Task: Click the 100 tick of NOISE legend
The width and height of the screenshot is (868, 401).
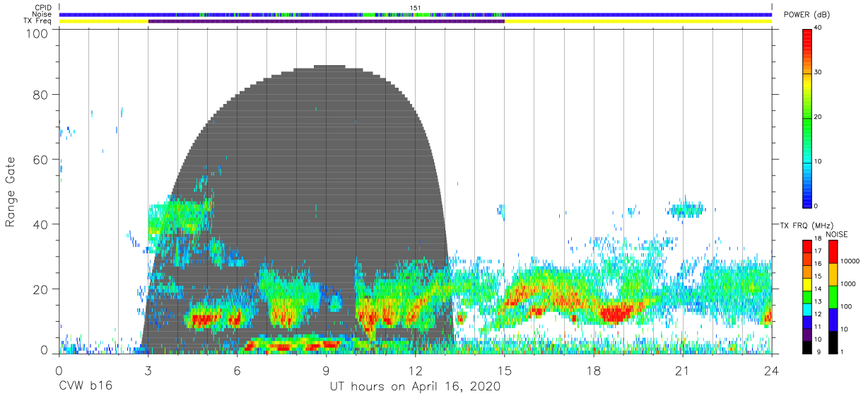Action: pos(845,307)
